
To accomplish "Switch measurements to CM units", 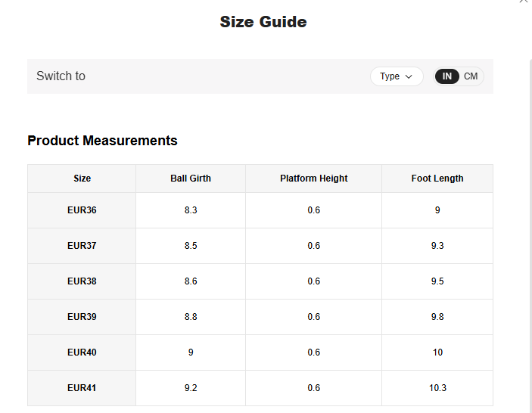I will pos(471,76).
